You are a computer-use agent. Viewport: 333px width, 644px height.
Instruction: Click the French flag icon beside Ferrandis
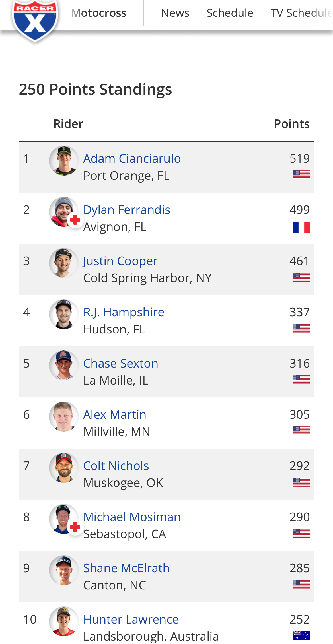click(x=301, y=227)
